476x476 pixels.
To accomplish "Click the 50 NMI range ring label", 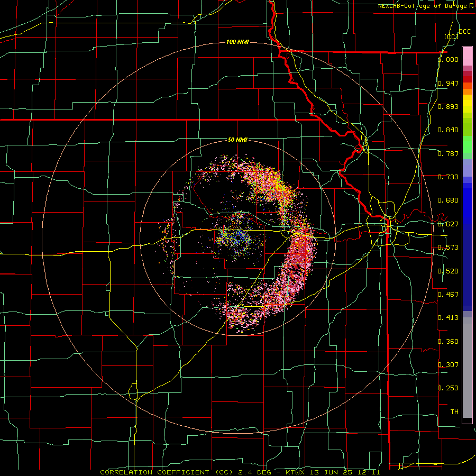I will [237, 140].
